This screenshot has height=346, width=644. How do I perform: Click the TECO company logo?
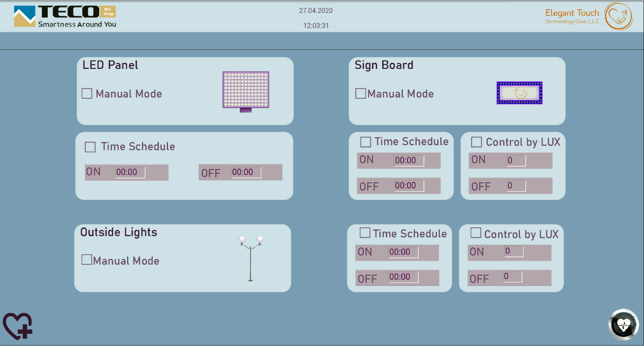tap(65, 16)
